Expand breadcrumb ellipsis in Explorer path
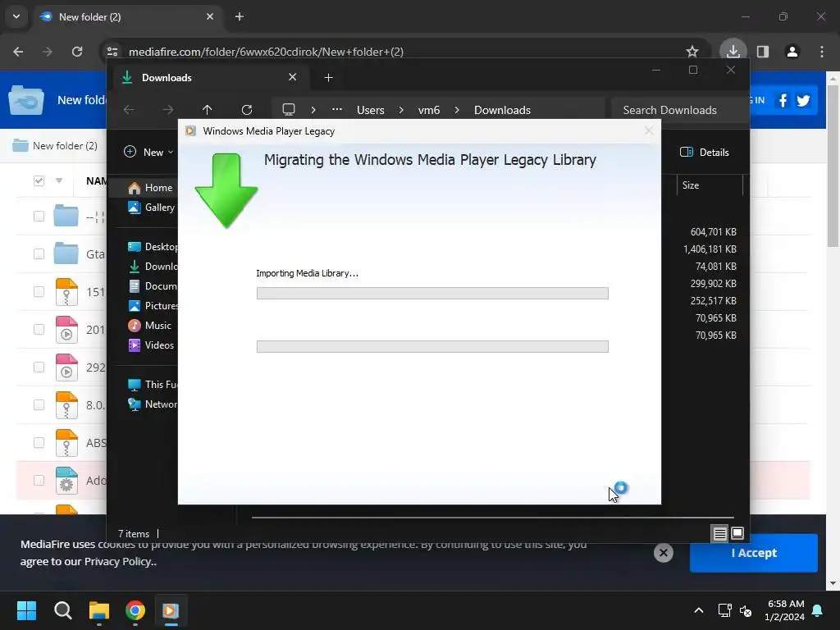 pos(336,110)
